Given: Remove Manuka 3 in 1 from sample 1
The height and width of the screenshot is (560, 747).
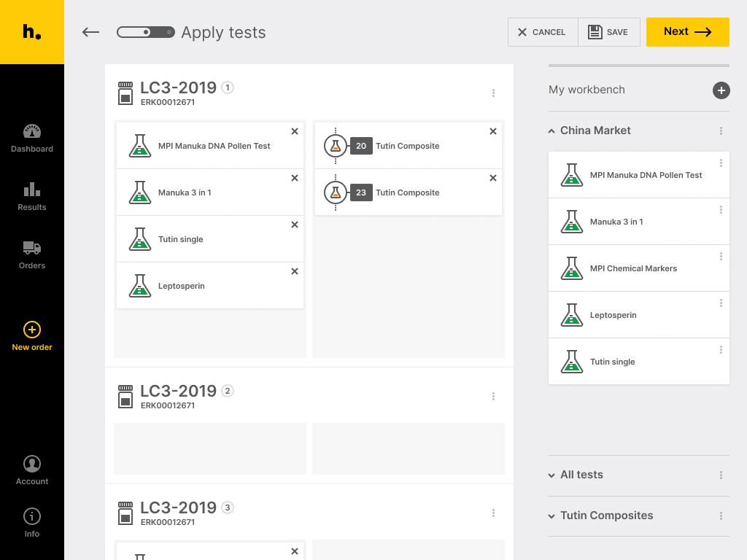Looking at the screenshot, I should pyautogui.click(x=295, y=178).
